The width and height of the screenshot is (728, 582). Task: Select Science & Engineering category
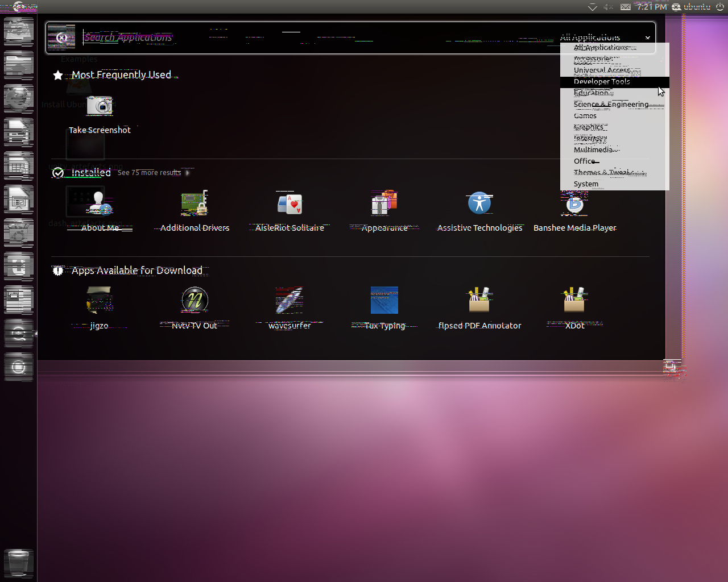point(611,105)
